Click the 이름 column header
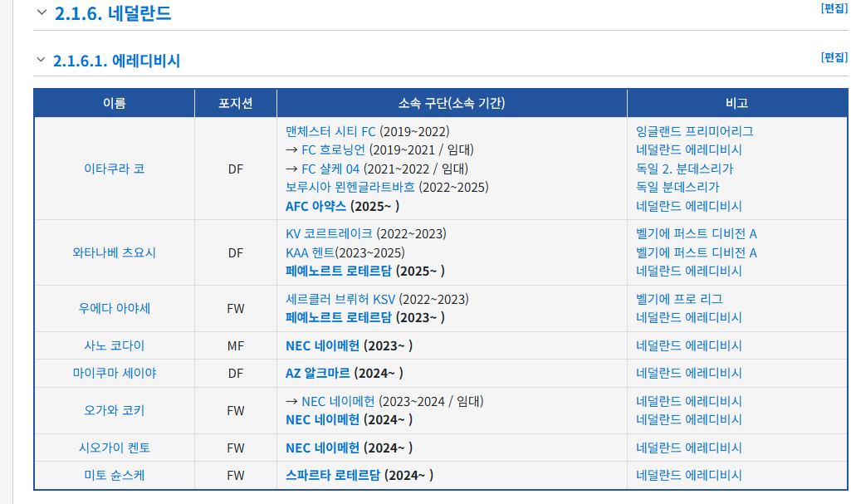This screenshot has height=504, width=856. tap(114, 103)
